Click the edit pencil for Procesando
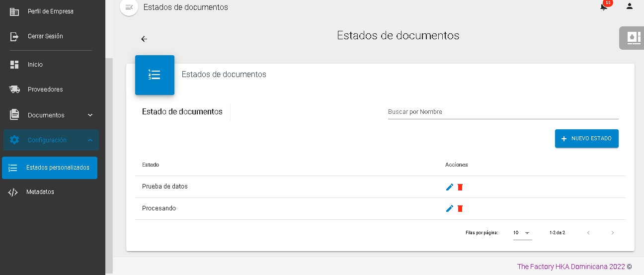Image resolution: width=644 pixels, height=275 pixels. coord(450,209)
